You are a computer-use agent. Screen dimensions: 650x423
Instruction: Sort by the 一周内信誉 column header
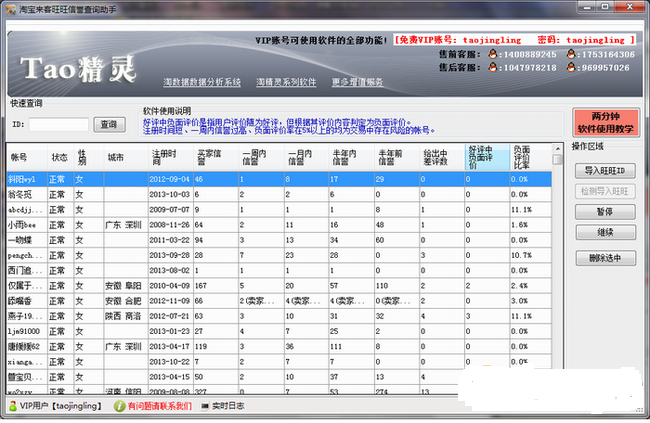261,157
